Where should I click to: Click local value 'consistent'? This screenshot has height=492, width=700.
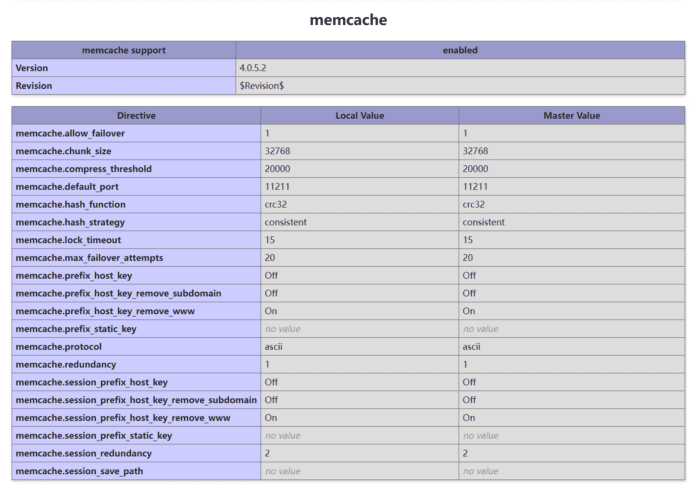285,222
